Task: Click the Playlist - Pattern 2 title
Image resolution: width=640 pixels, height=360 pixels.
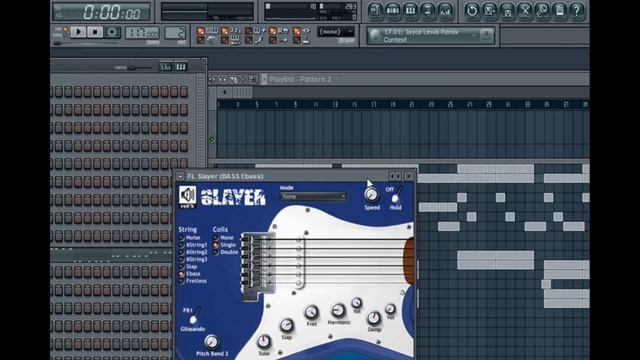Action: pos(300,79)
